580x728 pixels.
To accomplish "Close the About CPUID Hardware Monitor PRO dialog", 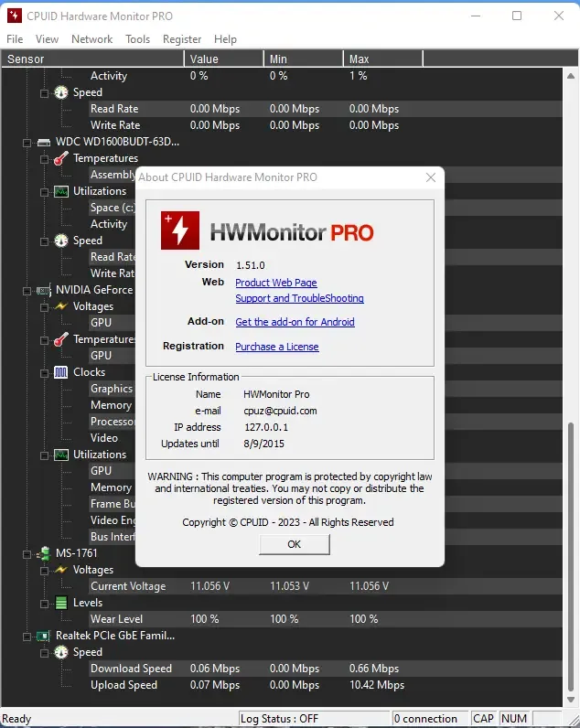I will click(x=431, y=177).
